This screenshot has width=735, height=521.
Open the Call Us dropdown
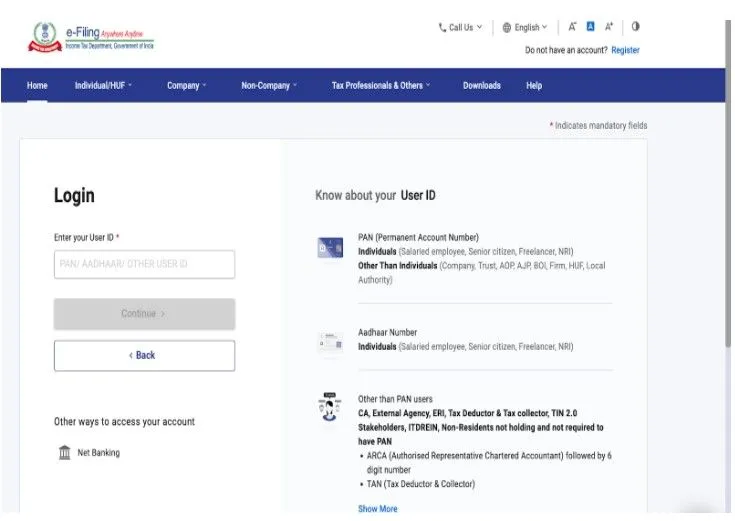pos(460,28)
